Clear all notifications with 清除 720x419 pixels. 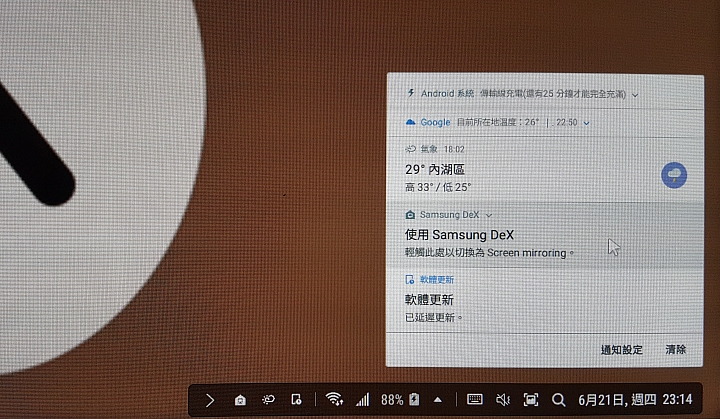tap(675, 350)
